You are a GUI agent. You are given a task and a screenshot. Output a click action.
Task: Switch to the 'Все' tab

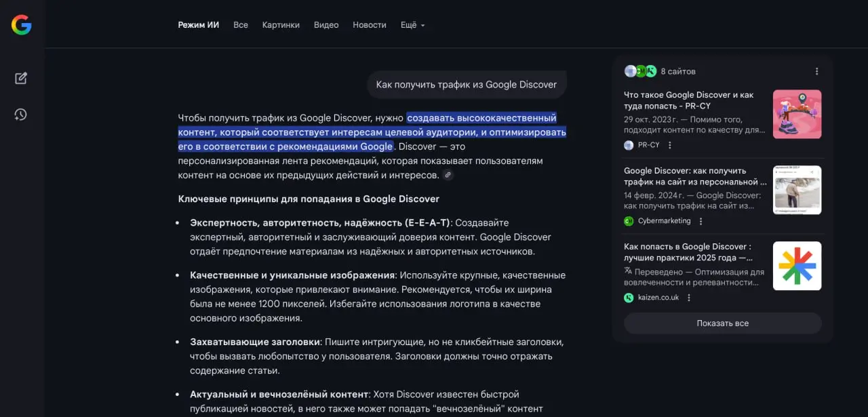click(x=241, y=25)
